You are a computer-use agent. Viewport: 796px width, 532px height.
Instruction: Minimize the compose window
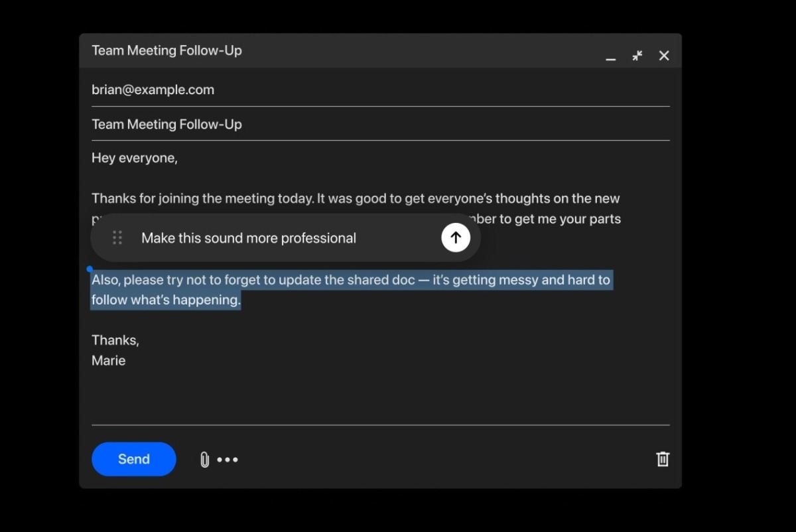[x=611, y=57]
